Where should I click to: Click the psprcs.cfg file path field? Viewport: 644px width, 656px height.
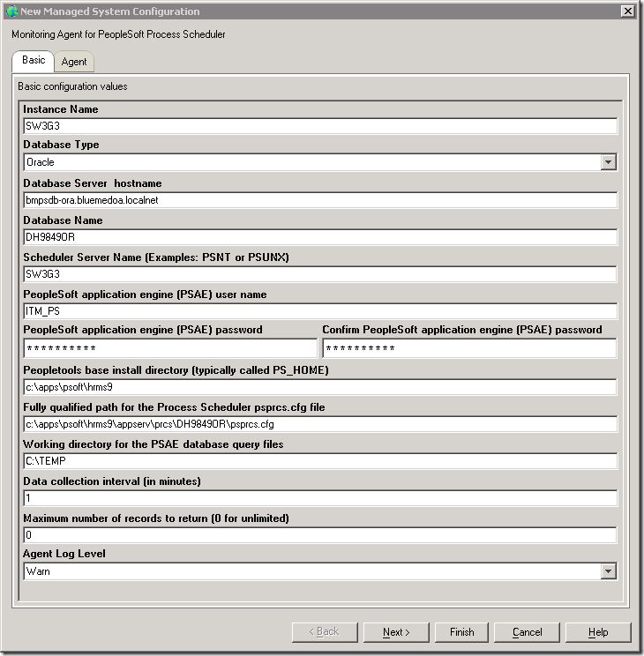pos(320,424)
